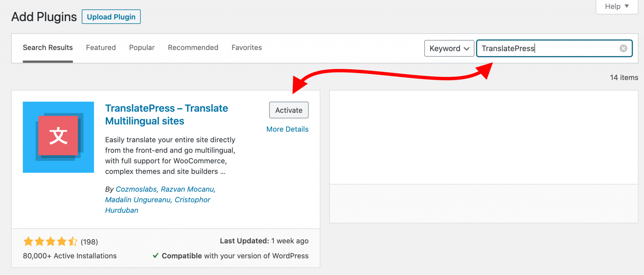Click the Compatible with your version text
Viewport: 644px width, 275px height.
coord(235,256)
